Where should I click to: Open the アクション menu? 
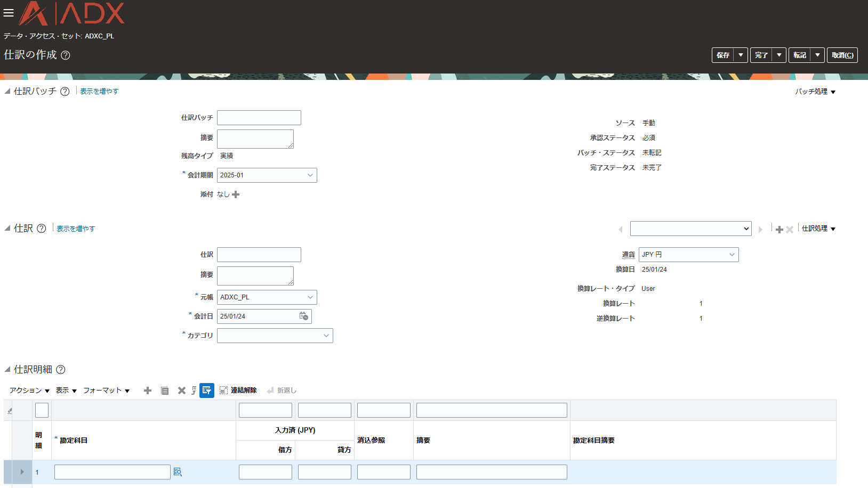coord(29,391)
